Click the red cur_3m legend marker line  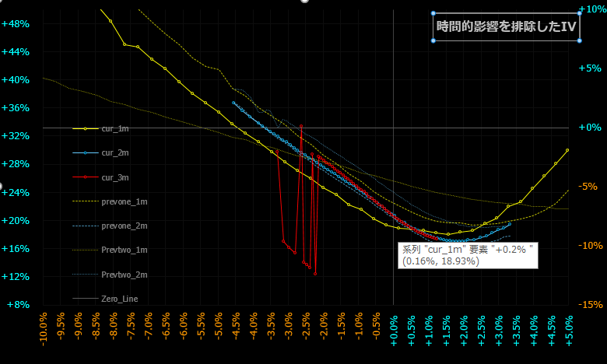pos(86,177)
